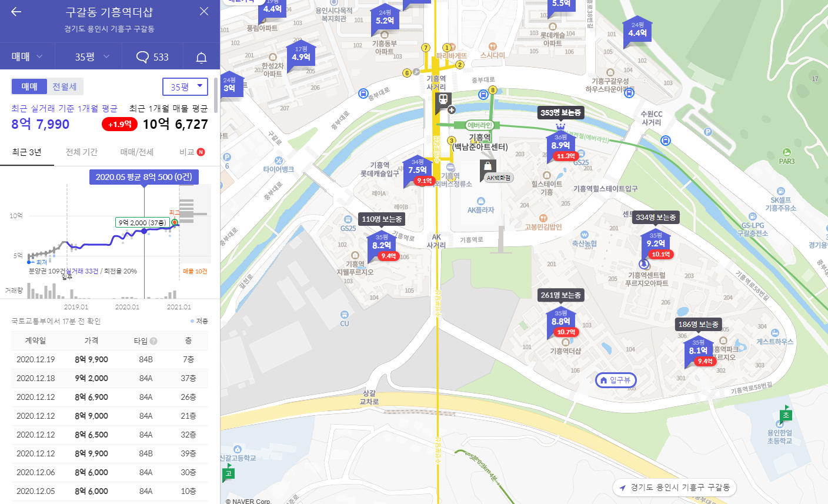Click the 4.4억 24평 marker near 수원CC
Screen dimensions: 828x504
click(637, 31)
